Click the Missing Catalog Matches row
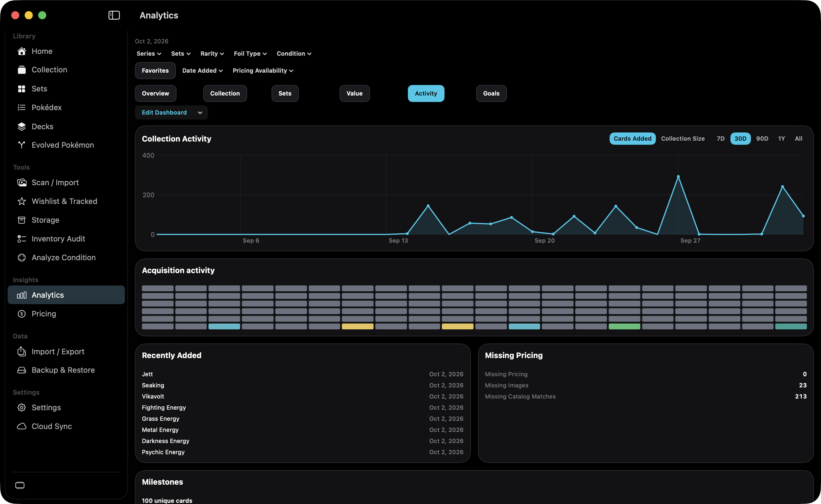 [x=646, y=396]
